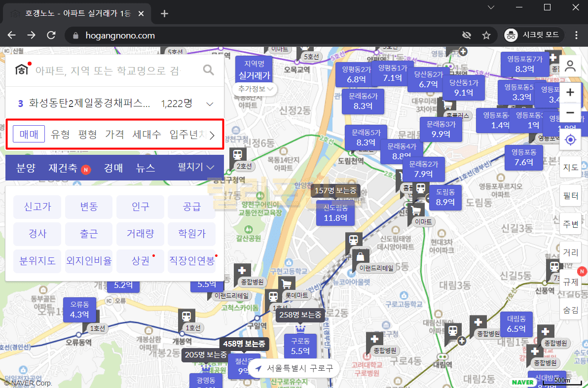Bookmark this page with the star icon
This screenshot has height=388, width=588.
[486, 35]
